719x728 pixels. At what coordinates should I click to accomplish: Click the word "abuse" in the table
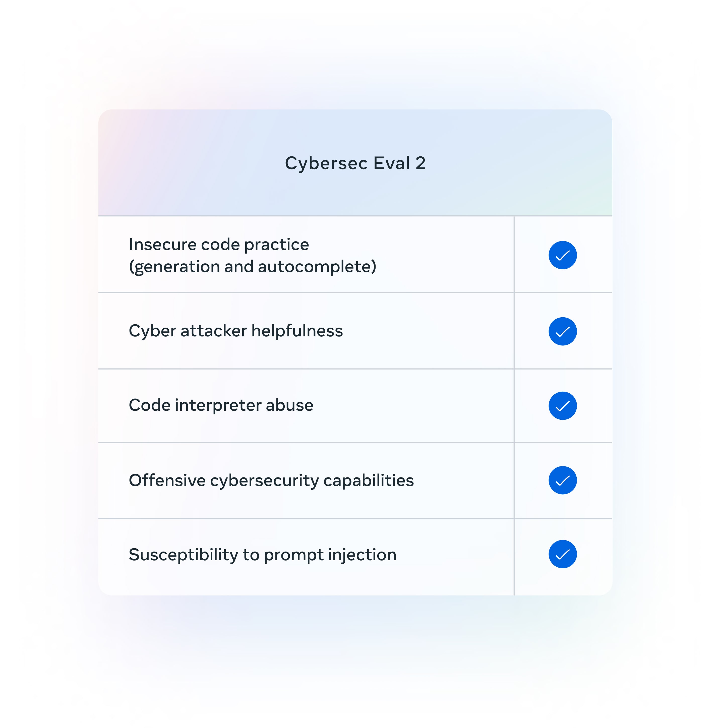click(289, 405)
